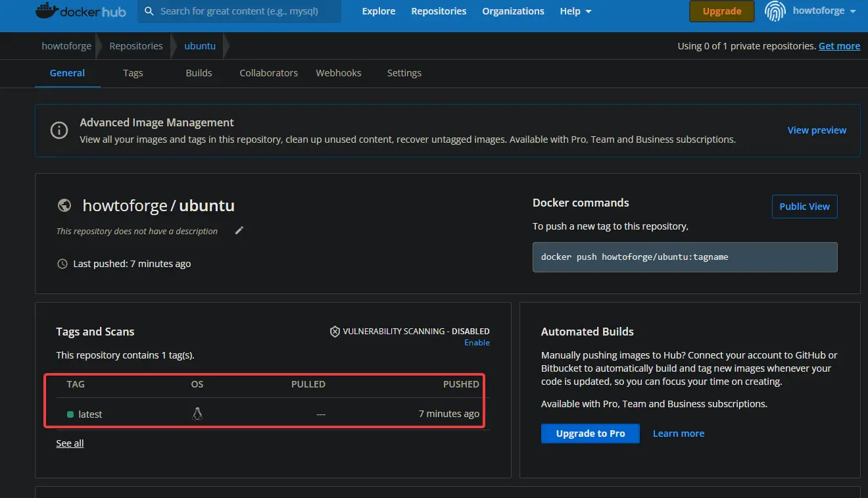Switch to the Tags tab
The height and width of the screenshot is (498, 868).
(133, 73)
